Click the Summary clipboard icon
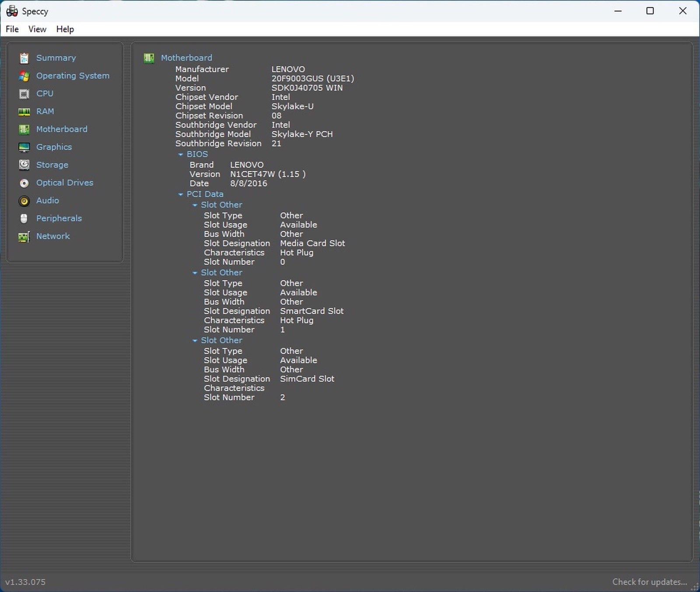700x592 pixels. coord(24,58)
